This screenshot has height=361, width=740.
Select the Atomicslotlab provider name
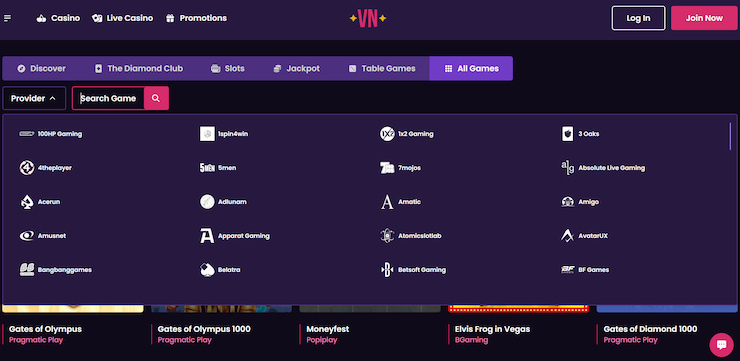420,236
